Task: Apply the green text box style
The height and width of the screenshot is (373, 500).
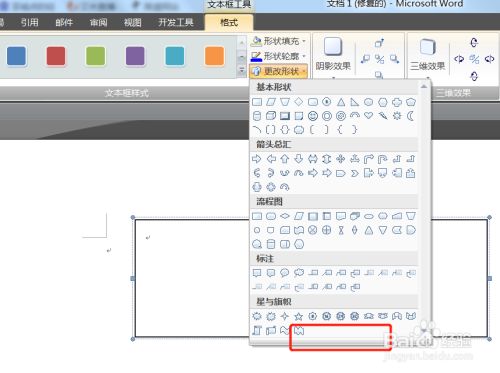Action: [x=96, y=56]
